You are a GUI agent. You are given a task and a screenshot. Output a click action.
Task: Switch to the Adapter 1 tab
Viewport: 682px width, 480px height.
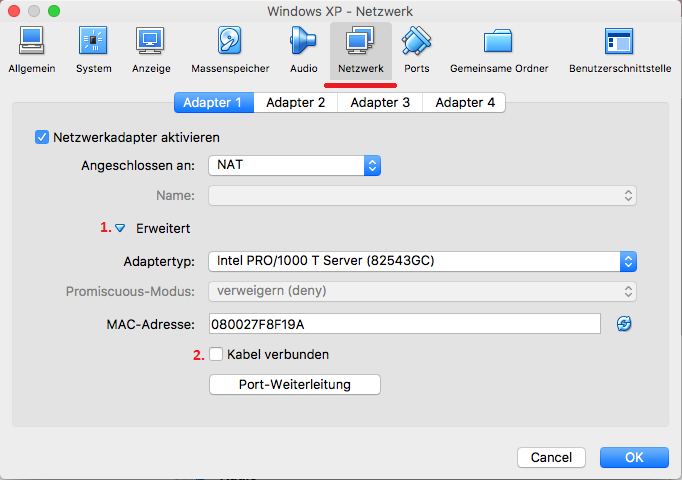click(214, 103)
